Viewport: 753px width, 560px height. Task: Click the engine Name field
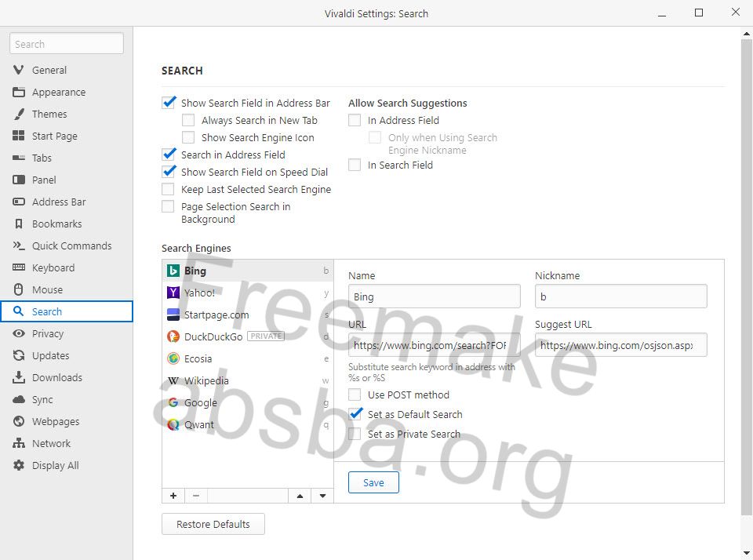tap(434, 296)
